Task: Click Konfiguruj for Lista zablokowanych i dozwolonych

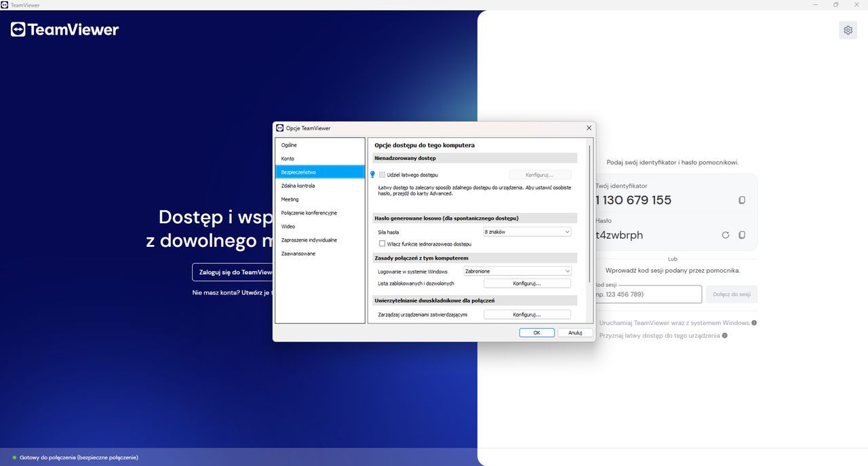Action: pyautogui.click(x=527, y=284)
